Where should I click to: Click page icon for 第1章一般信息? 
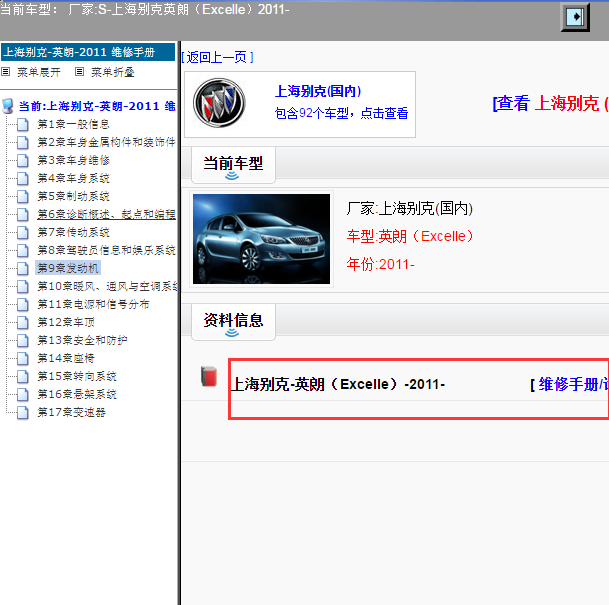23,125
